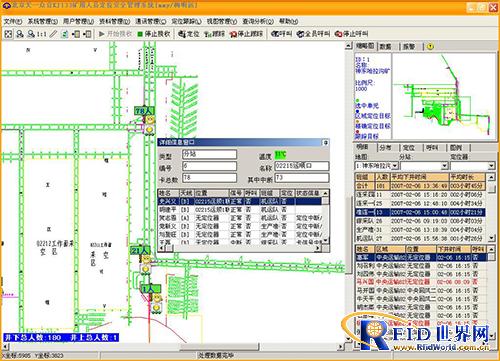This screenshot has width=500, height=361.
Task: Click the green temperature indicator beside 温度
Action: point(280,155)
